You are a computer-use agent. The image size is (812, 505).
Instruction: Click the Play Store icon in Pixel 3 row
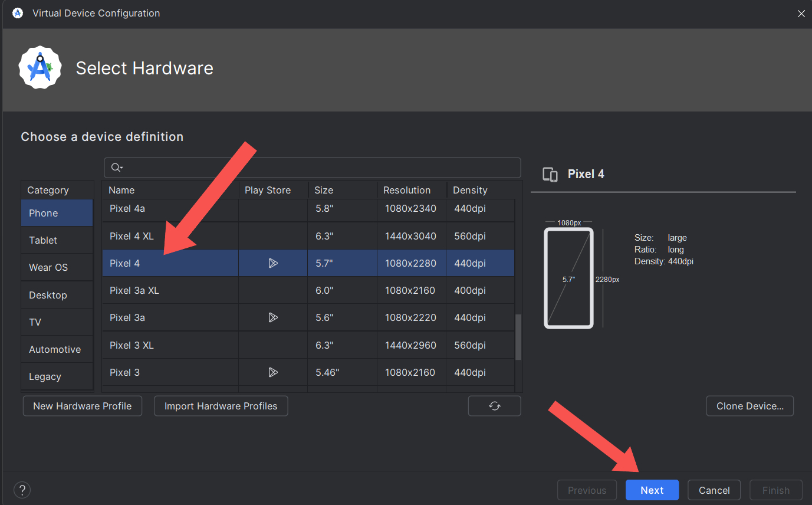[x=272, y=372]
